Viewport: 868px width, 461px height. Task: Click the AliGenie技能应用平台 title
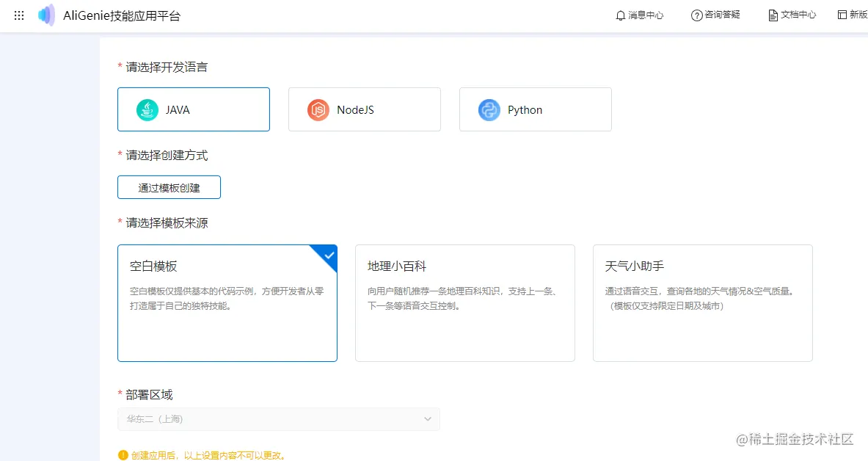pyautogui.click(x=122, y=16)
